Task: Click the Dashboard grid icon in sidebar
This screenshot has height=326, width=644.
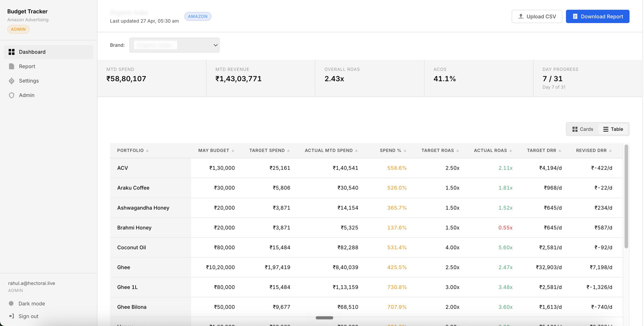Action: pos(12,52)
